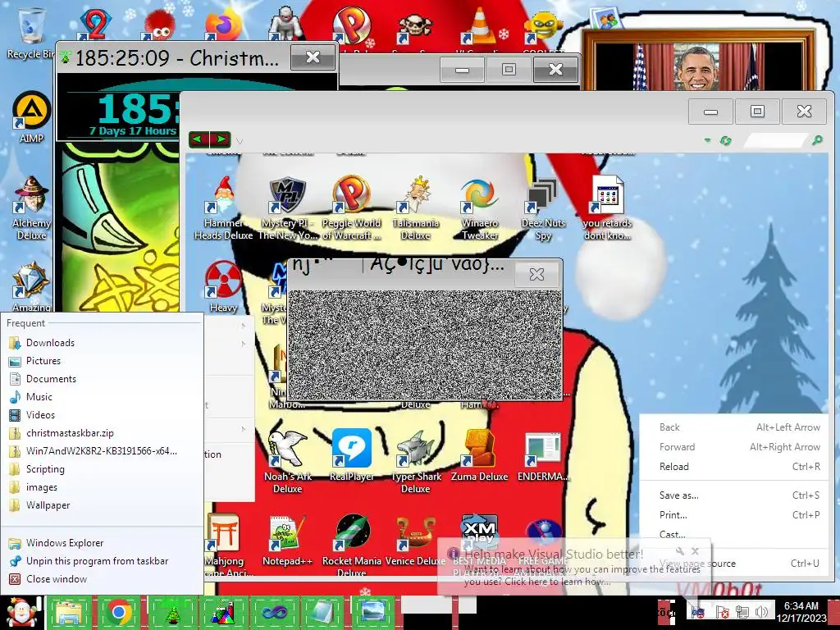Select the Rocket Mania Deluxe shortcut
Image resolution: width=840 pixels, height=630 pixels.
[x=351, y=546]
